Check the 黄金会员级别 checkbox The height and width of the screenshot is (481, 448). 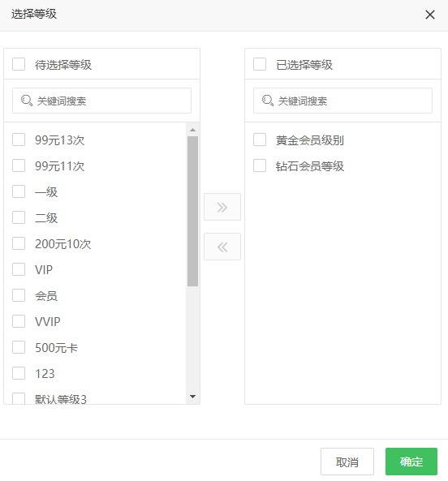tap(260, 140)
